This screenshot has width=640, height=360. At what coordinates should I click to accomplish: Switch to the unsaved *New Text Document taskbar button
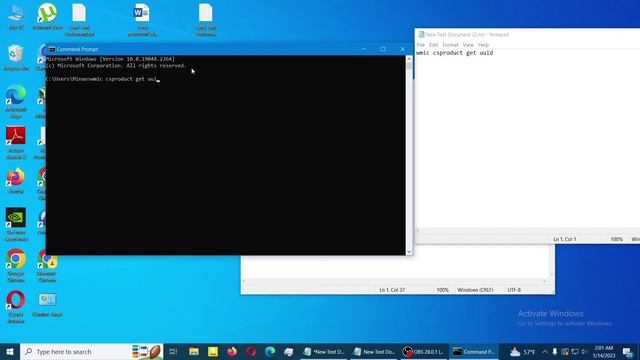324,351
